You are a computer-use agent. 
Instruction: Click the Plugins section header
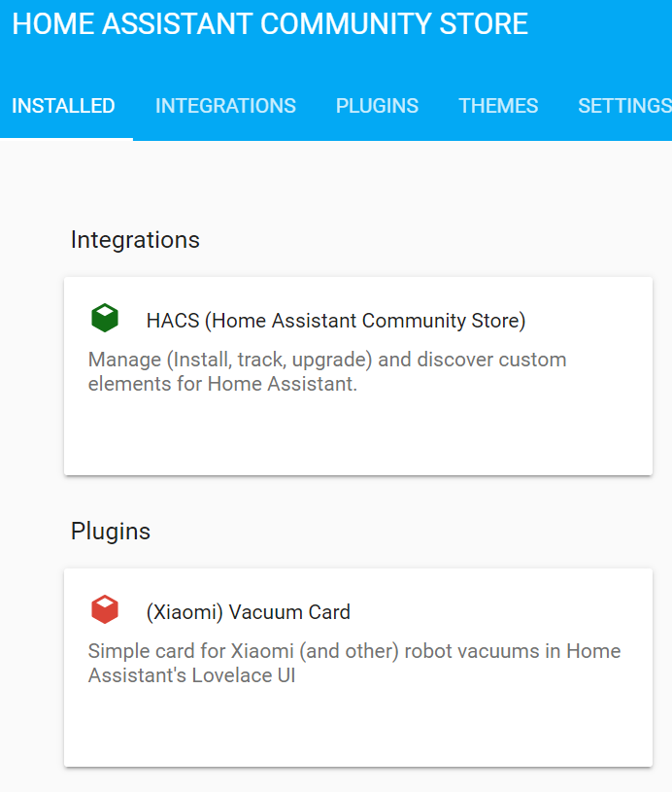click(110, 531)
